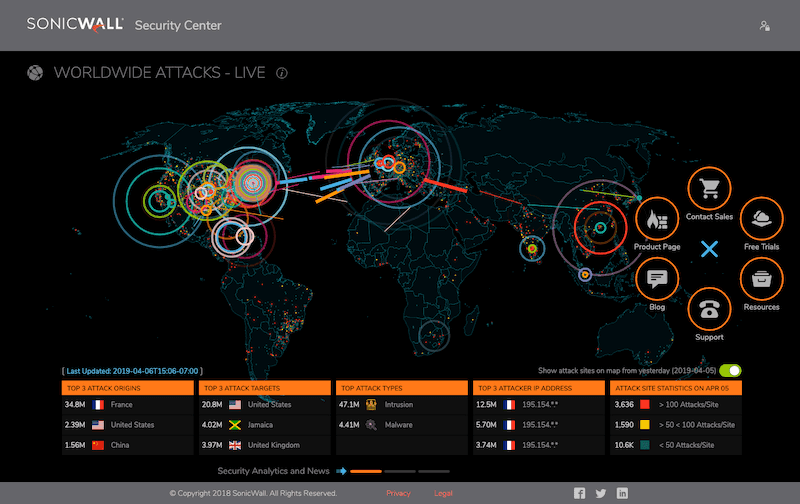800x504 pixels.
Task: Select the Top Attack Types header
Action: 401,387
